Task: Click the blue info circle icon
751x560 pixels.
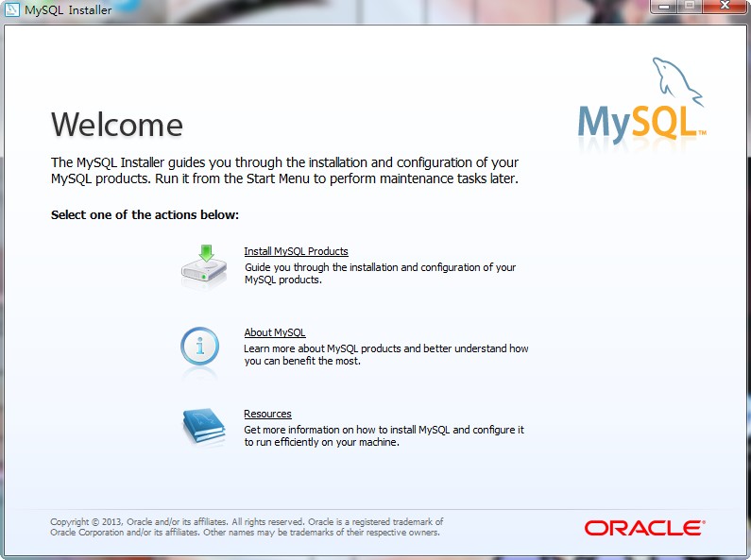Action: (x=199, y=346)
